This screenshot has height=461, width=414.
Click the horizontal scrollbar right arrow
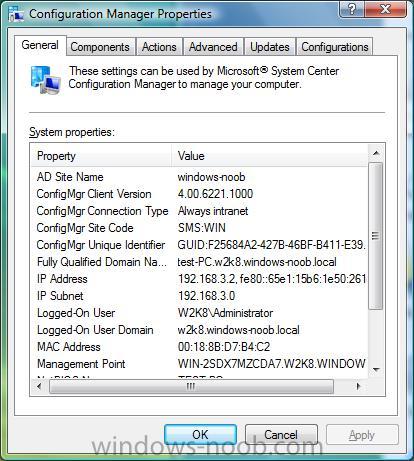(x=359, y=387)
